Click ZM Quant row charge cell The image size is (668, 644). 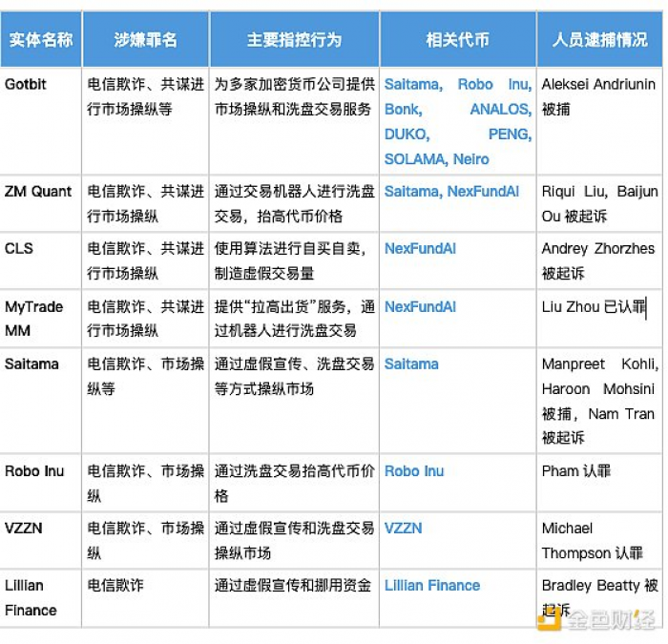[145, 203]
